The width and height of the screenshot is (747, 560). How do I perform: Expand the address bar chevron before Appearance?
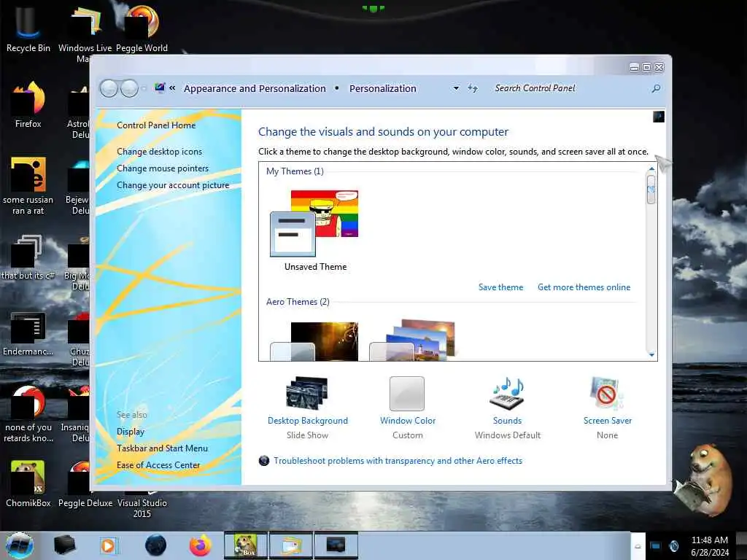[172, 88]
